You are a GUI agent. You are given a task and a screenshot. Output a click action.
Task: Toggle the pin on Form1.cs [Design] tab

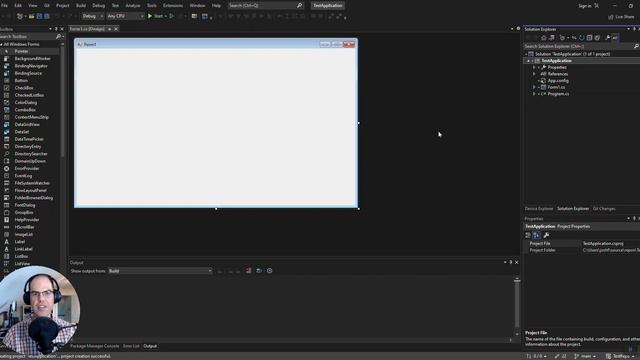109,29
